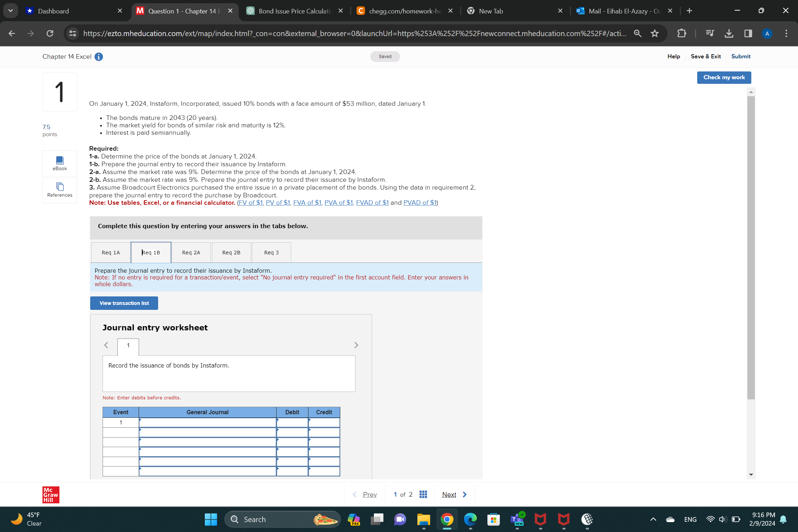This screenshot has width=798, height=532.
Task: Go to next journal entry arrow
Action: (356, 345)
